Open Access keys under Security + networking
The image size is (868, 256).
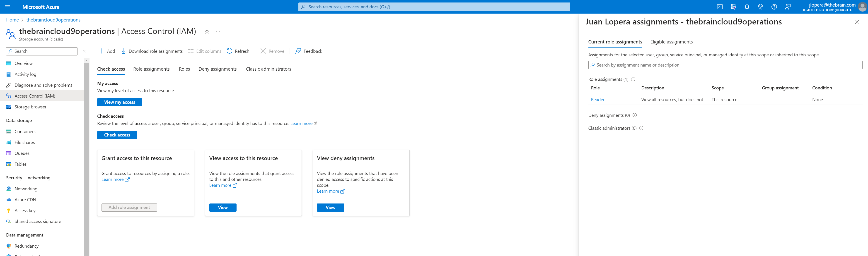click(x=26, y=210)
